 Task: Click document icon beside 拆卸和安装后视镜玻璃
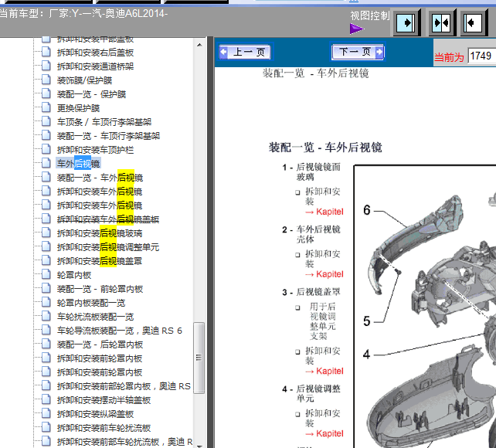pyautogui.click(x=46, y=232)
